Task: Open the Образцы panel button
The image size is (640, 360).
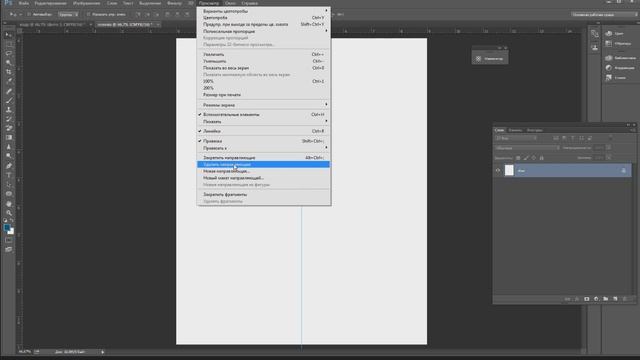Action: click(x=618, y=43)
